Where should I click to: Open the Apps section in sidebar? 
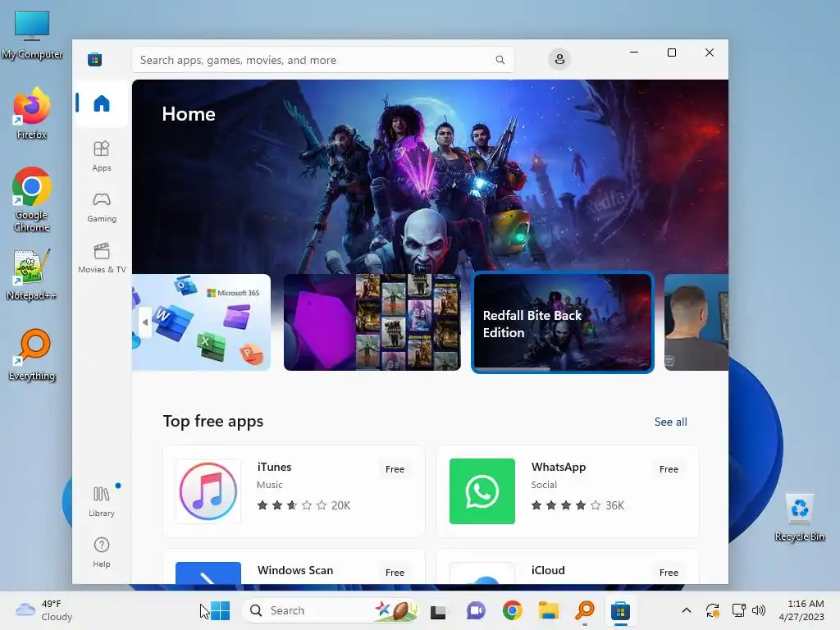(x=101, y=156)
